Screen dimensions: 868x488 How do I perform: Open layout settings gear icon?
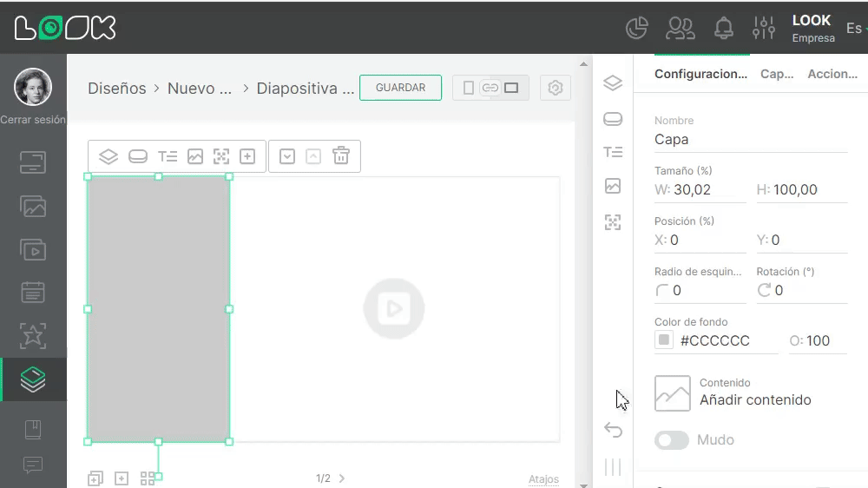[x=556, y=88]
